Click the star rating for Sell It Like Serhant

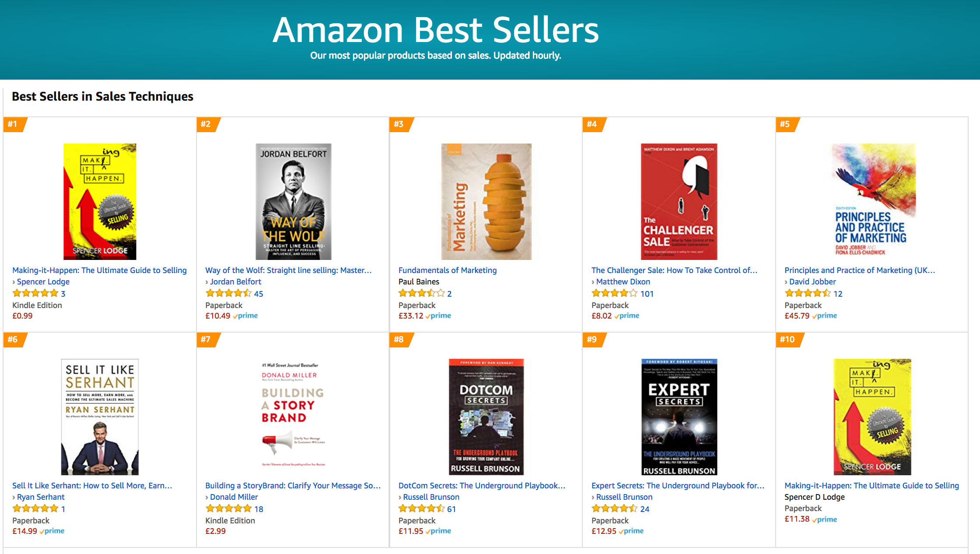[35, 508]
